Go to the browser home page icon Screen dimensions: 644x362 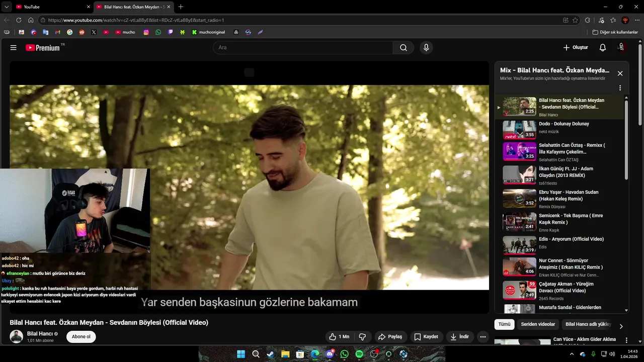pyautogui.click(x=31, y=20)
